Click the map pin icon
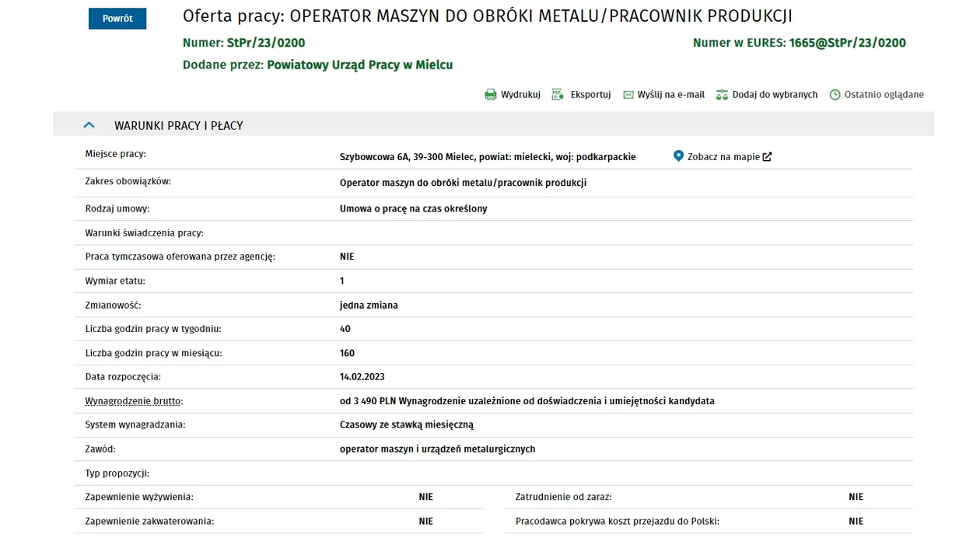 tap(678, 156)
